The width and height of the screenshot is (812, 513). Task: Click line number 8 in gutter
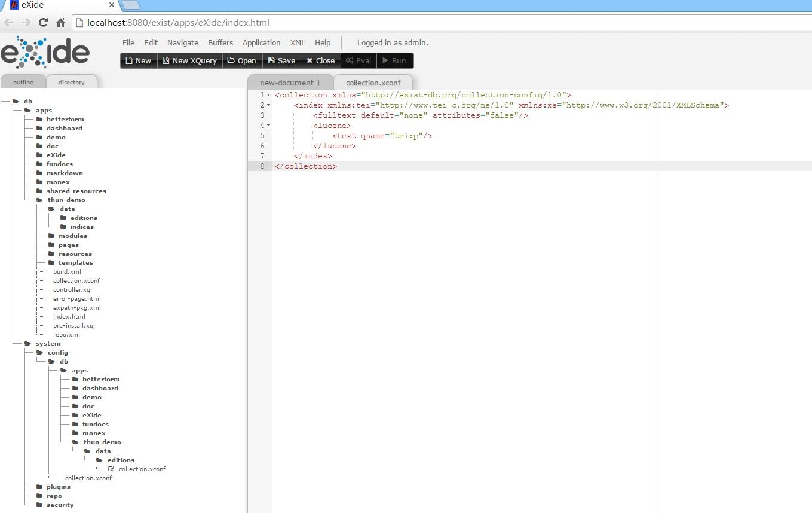(262, 166)
